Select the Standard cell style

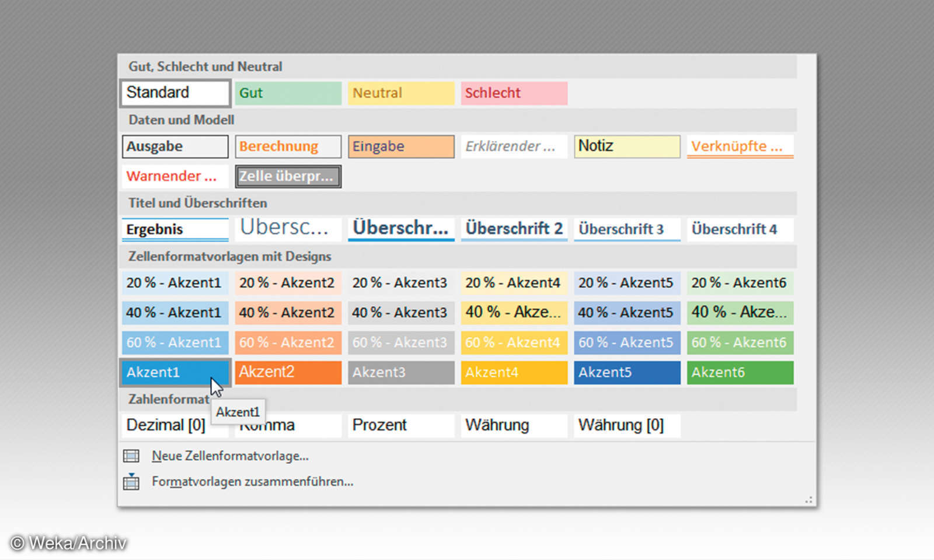point(174,93)
